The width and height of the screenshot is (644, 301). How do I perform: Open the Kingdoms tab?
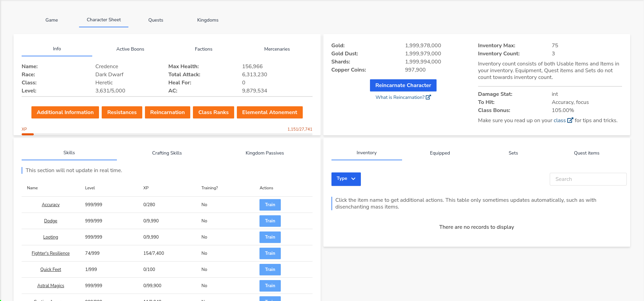tap(207, 20)
